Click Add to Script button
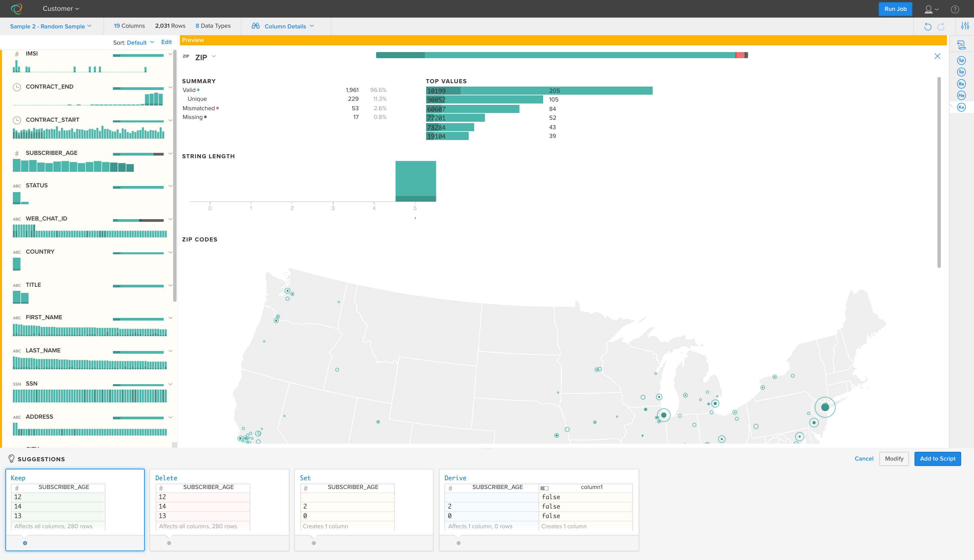 [937, 459]
